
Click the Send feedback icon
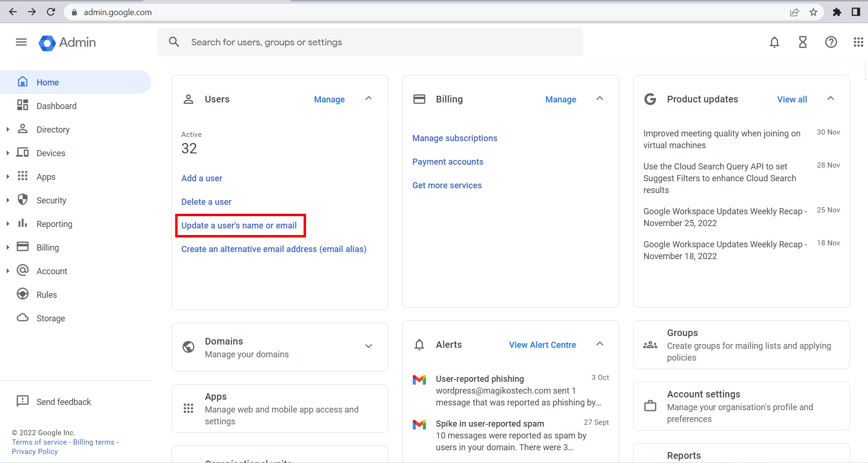[x=23, y=401]
